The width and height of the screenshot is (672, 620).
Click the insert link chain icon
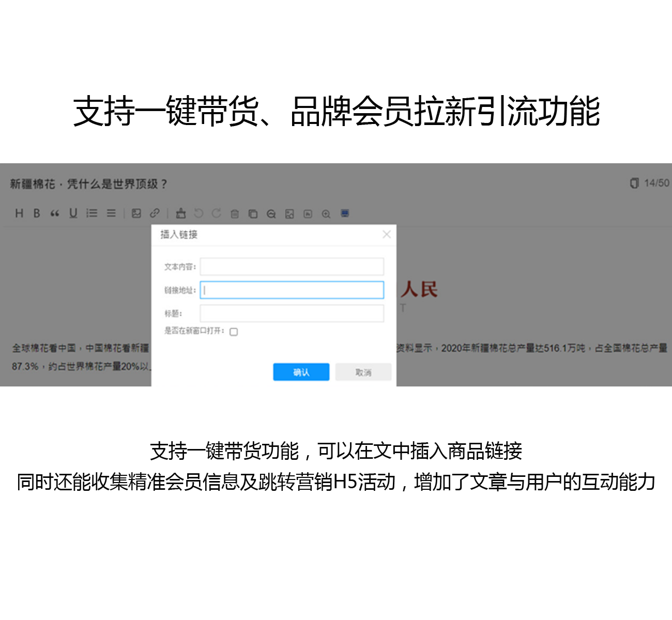tap(155, 213)
